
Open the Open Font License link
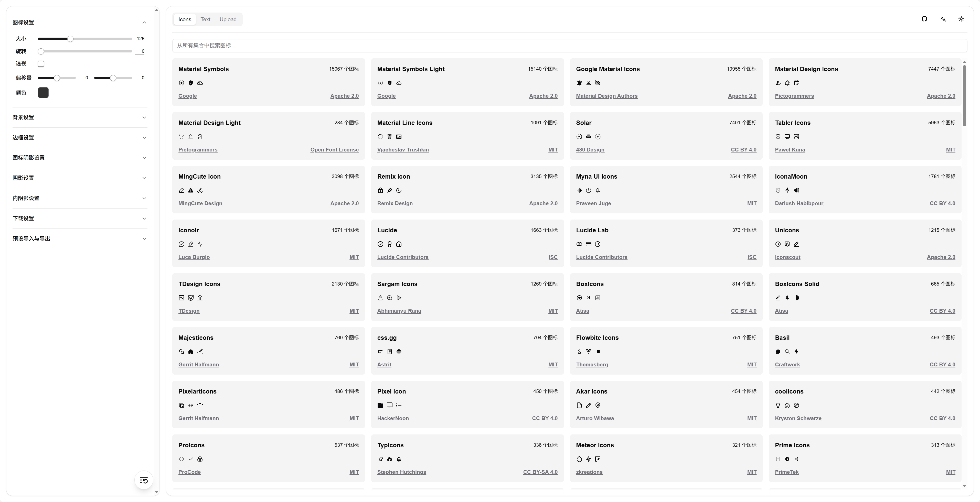(x=334, y=150)
